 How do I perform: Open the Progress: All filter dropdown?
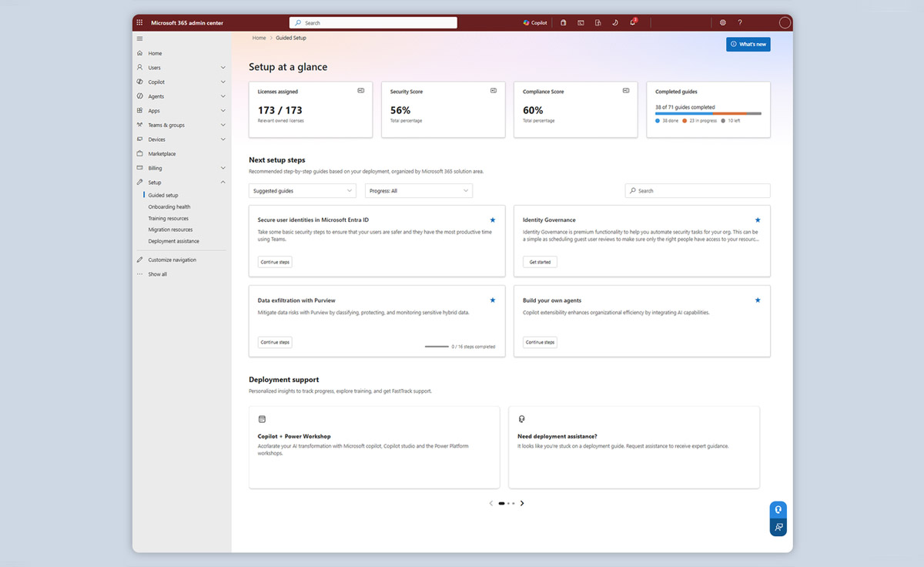point(419,190)
